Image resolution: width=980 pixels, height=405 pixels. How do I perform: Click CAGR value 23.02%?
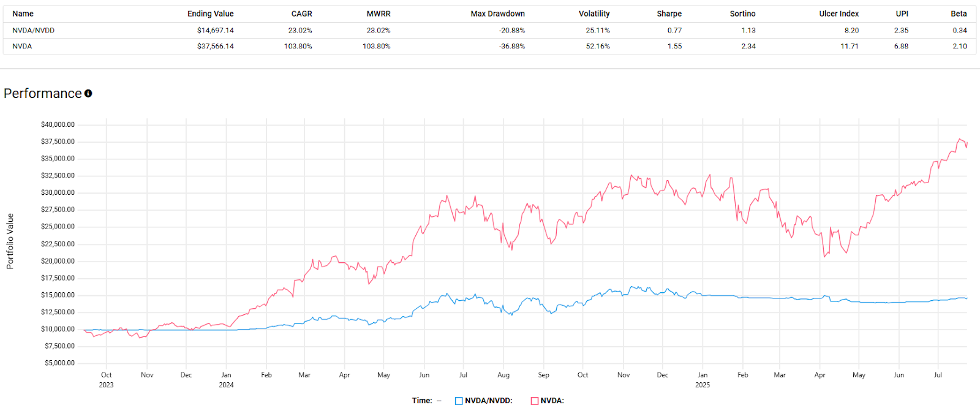300,30
